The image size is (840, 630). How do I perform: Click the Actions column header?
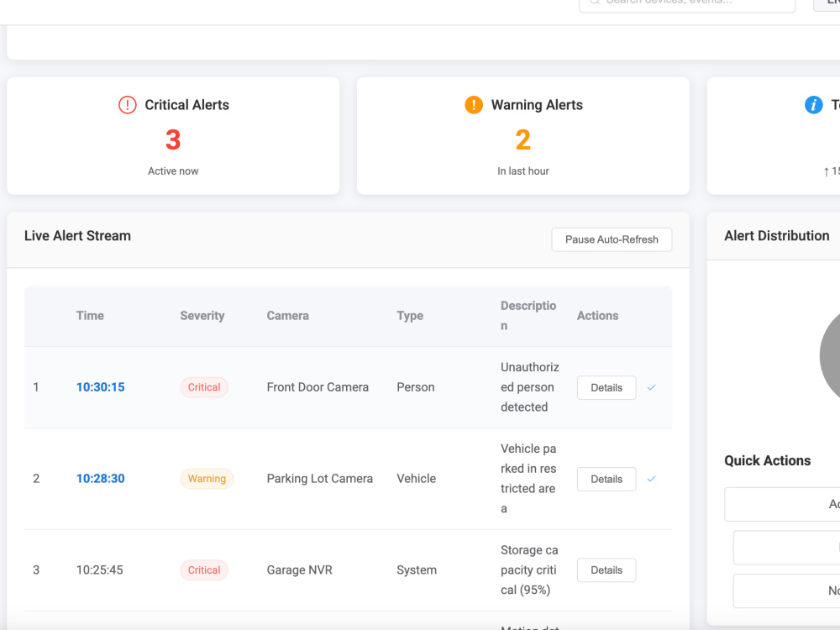tap(597, 316)
